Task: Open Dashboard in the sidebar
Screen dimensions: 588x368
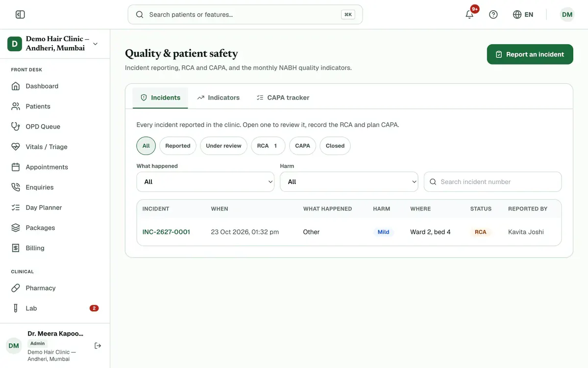Action: pyautogui.click(x=55, y=86)
